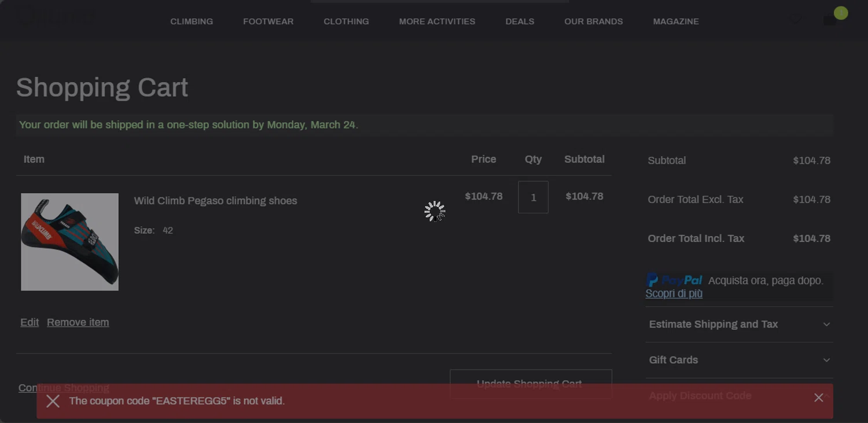Go to the DEALS section
The width and height of the screenshot is (868, 423).
click(x=520, y=21)
